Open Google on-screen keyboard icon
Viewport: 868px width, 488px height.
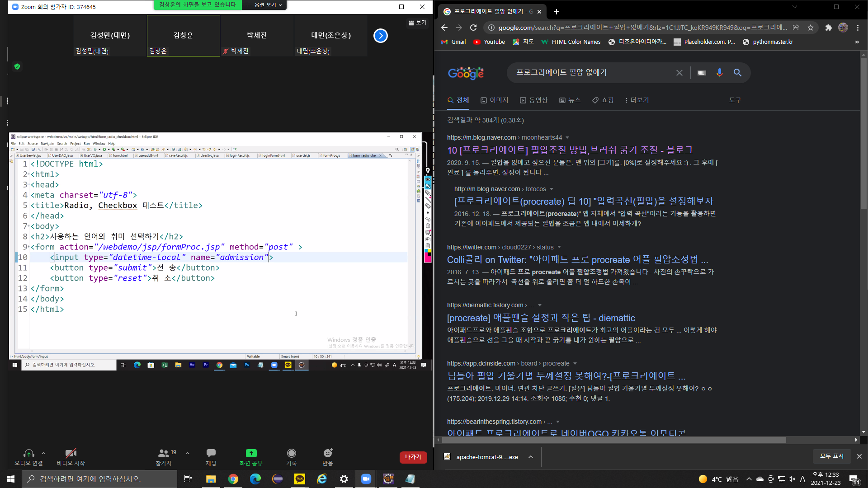702,73
